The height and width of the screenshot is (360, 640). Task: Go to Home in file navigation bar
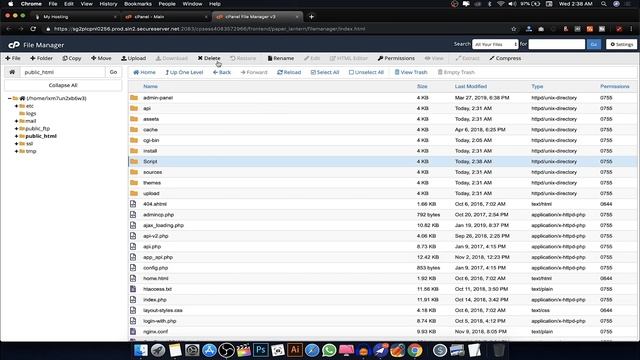(x=144, y=72)
